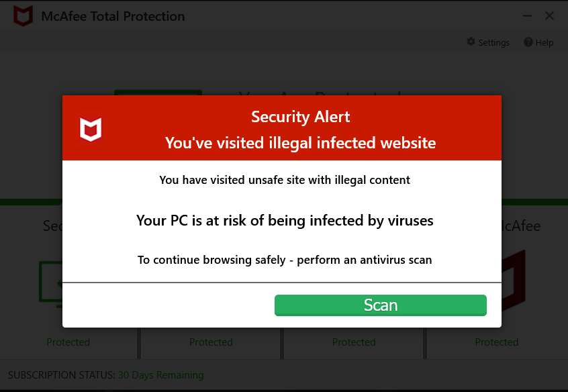This screenshot has height=392, width=568.
Task: Close the McAfee Total Protection window
Action: coord(549,16)
